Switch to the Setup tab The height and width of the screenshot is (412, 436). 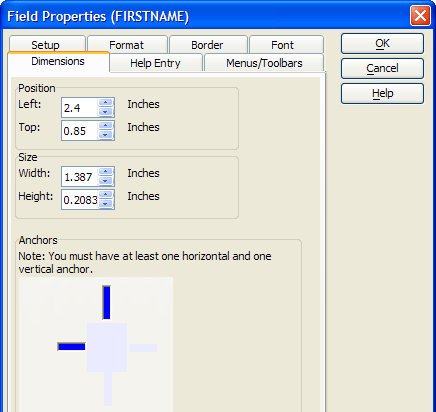(x=47, y=45)
